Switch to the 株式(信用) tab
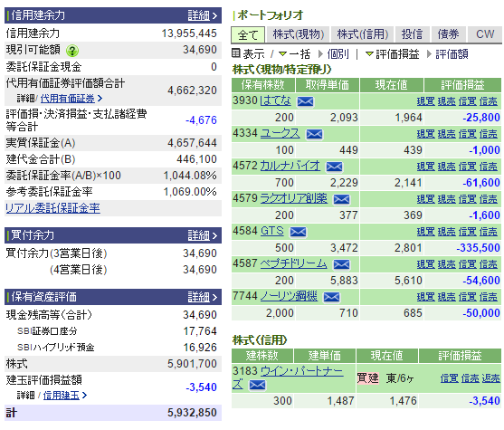This screenshot has height=430, width=504. click(362, 34)
